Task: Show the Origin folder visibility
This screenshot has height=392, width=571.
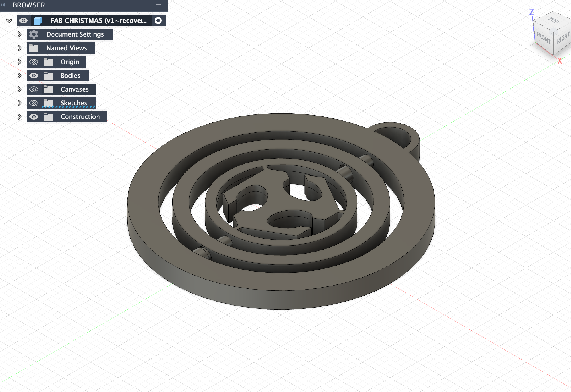Action: click(34, 62)
